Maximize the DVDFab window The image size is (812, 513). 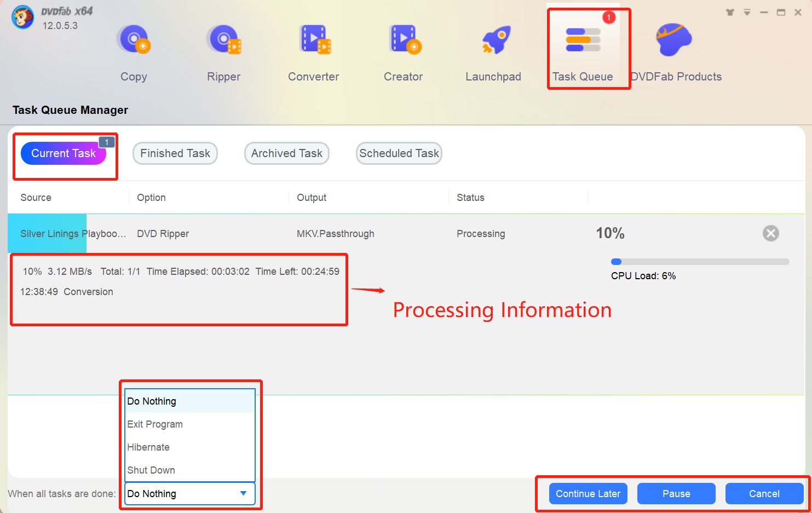(781, 12)
